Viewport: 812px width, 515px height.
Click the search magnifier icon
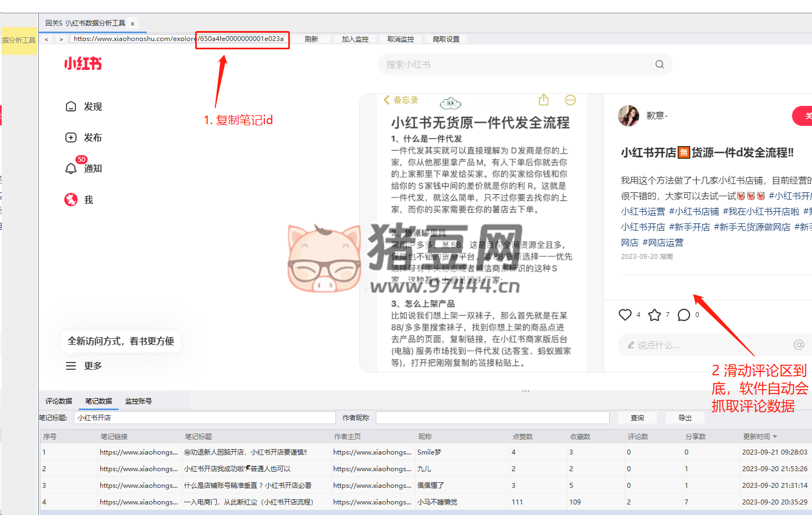[x=659, y=64]
